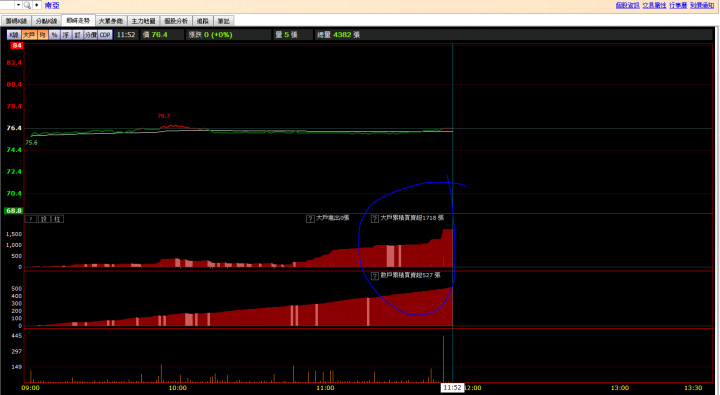Open the 筆記 notes tab
The width and height of the screenshot is (720, 395).
point(224,21)
